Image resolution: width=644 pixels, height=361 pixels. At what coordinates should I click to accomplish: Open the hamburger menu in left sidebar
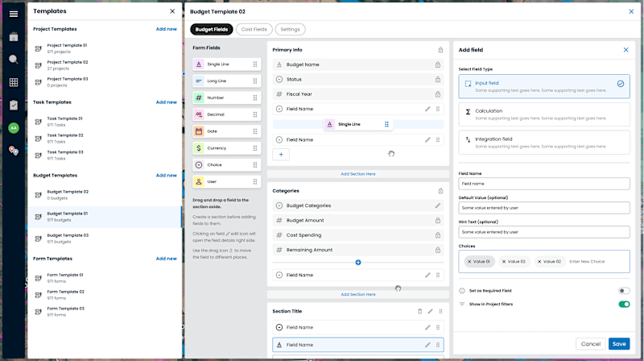pos(14,14)
